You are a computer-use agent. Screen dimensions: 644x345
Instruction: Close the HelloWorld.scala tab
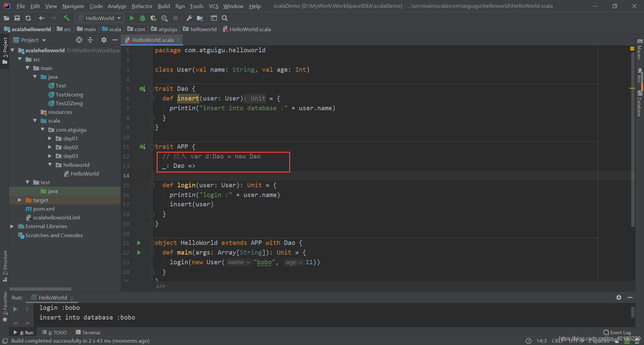pos(178,40)
